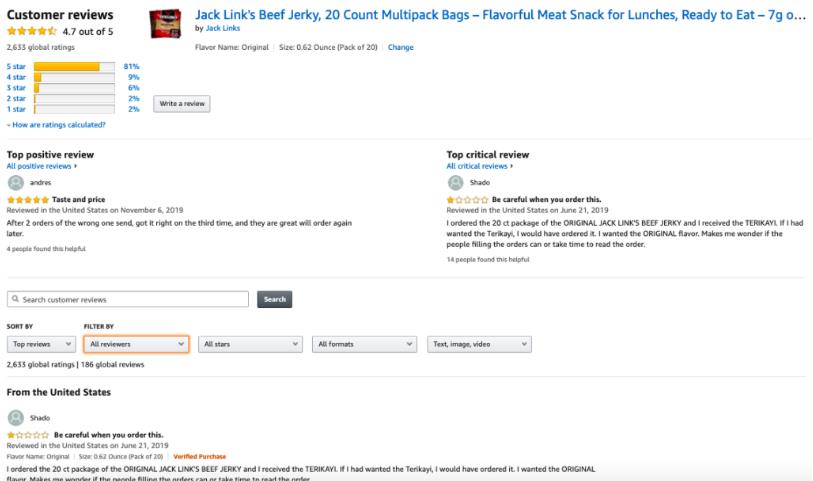
Task: Open the Jack Link's jerky product thumbnail
Action: tap(165, 24)
